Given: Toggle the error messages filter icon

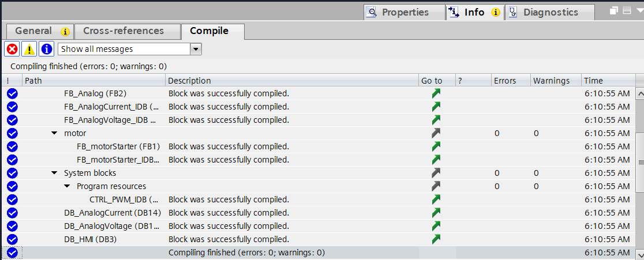Looking at the screenshot, I should coord(12,49).
